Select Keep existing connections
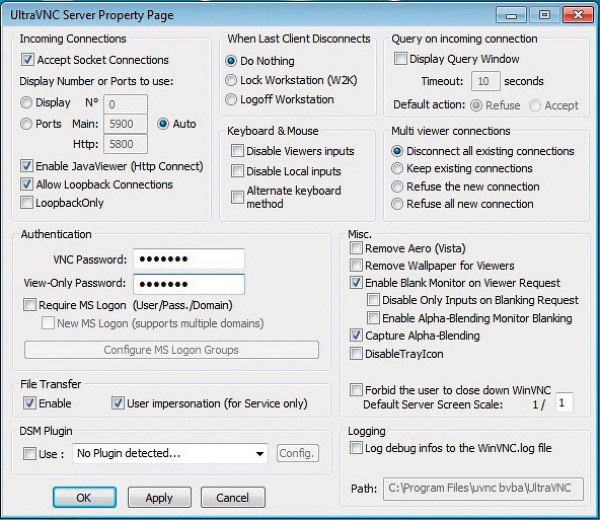600x520 pixels. (397, 168)
